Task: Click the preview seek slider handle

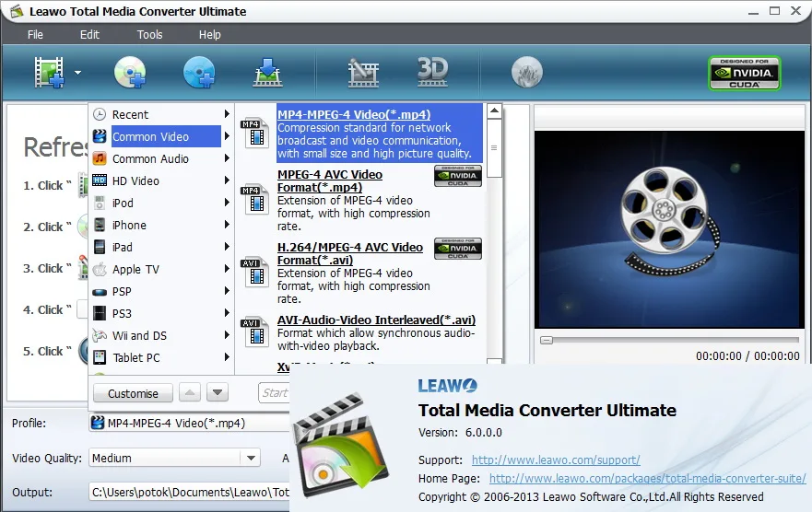Action: [547, 340]
